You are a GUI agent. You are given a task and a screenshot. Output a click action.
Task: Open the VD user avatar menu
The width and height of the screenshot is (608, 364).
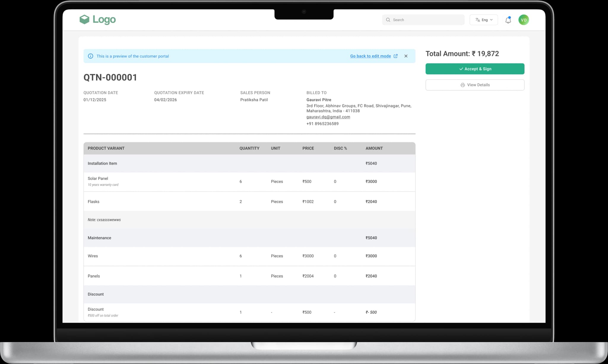(523, 20)
